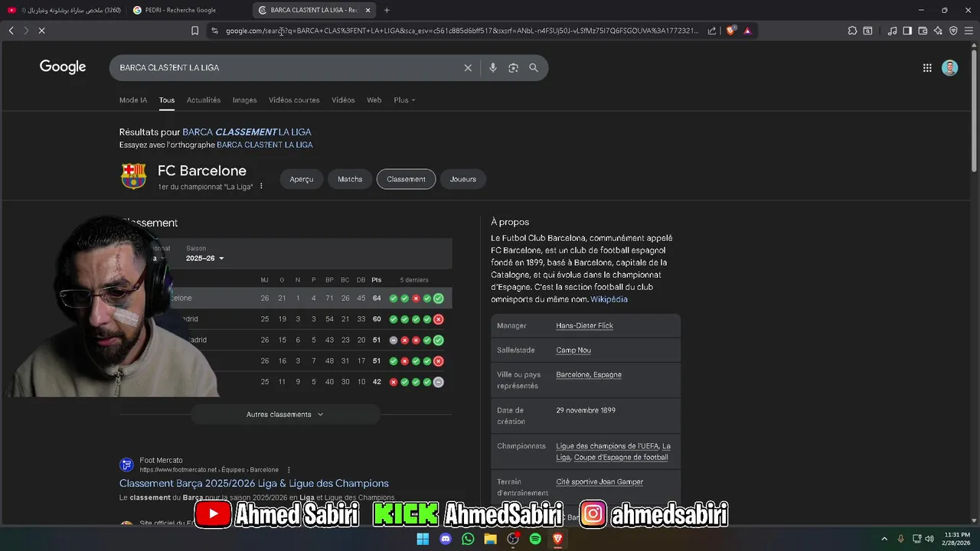Toggle the browser sidebar panel
Viewport: 980px width, 551px height.
[x=907, y=31]
